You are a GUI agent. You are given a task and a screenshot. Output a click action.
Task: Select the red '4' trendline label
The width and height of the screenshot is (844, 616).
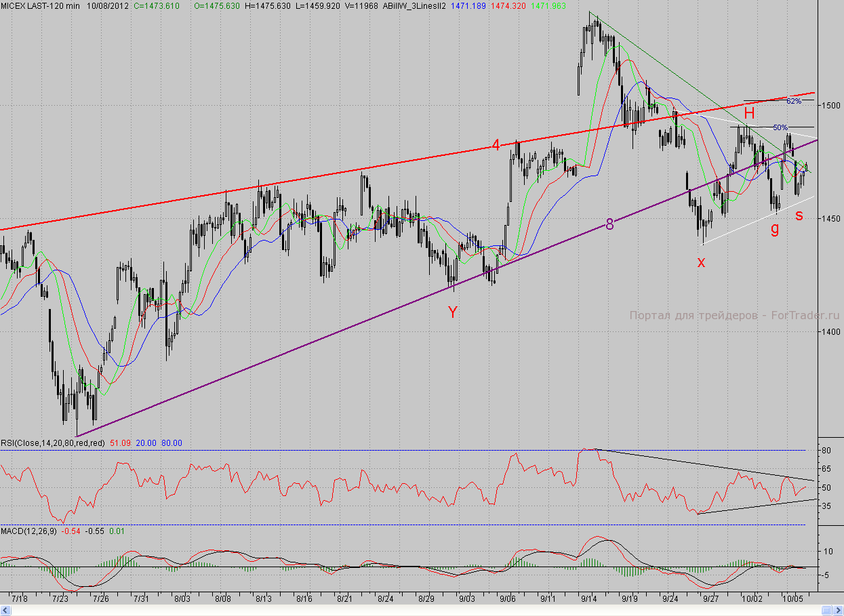(x=496, y=145)
